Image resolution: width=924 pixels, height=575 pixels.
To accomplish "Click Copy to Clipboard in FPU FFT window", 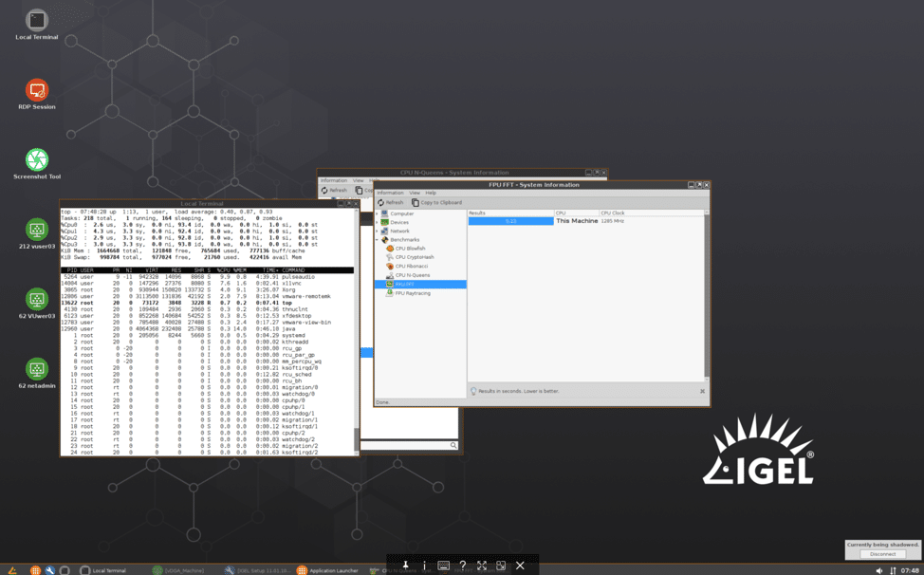I will pos(436,203).
